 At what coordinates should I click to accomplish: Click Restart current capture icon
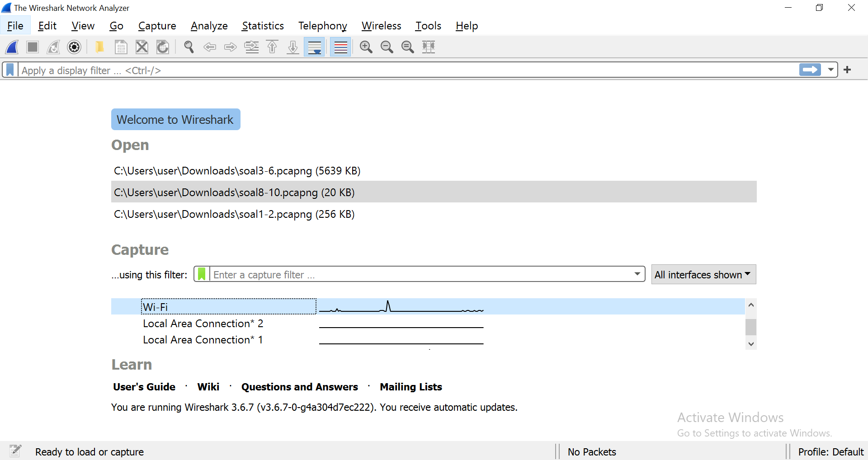[x=53, y=47]
